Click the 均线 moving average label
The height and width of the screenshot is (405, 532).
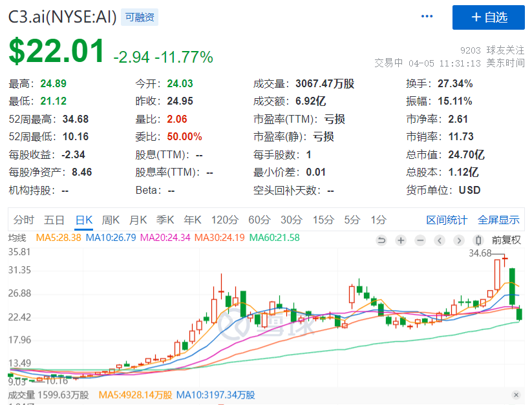[x=17, y=238]
